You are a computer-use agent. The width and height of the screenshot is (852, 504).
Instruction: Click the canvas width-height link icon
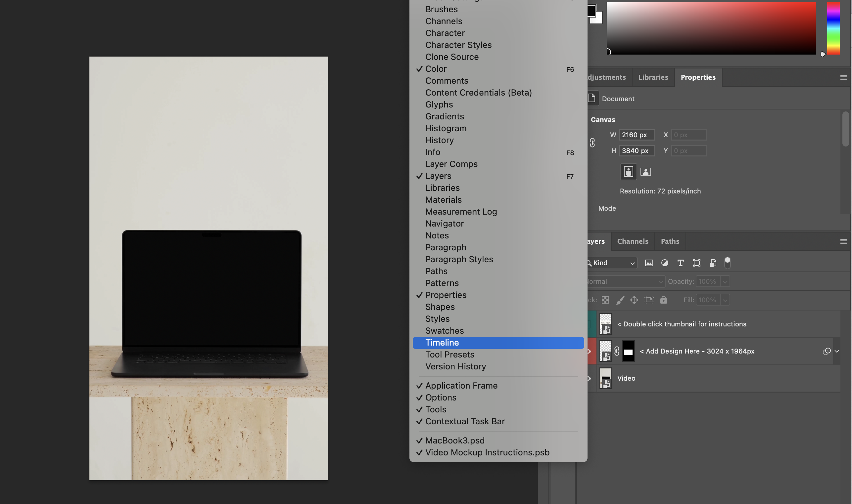click(592, 143)
